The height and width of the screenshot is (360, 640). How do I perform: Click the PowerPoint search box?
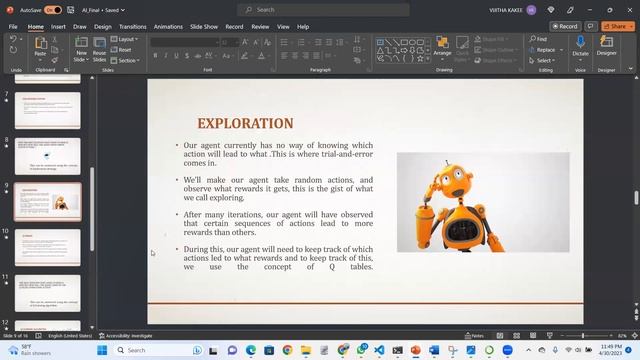(323, 10)
